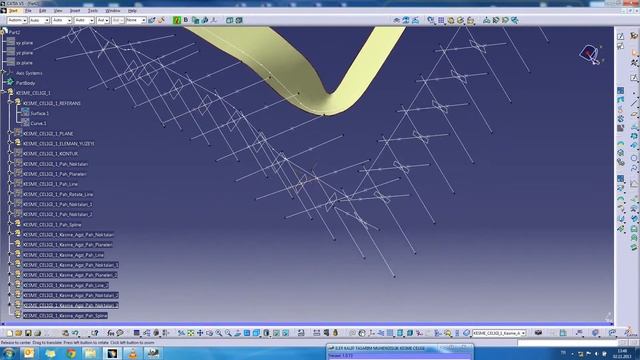Expand the KESME_CELIGI_1_KONTUR node
This screenshot has height=360, width=640.
pos(10,153)
